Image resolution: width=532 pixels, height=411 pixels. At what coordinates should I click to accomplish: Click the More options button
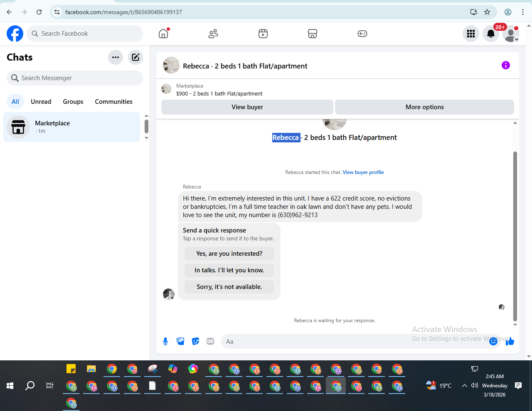pos(425,107)
